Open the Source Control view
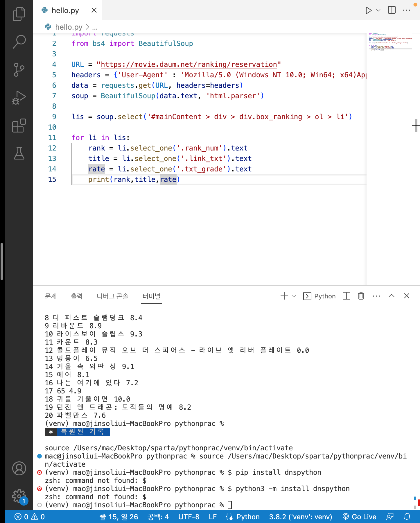 (x=19, y=70)
